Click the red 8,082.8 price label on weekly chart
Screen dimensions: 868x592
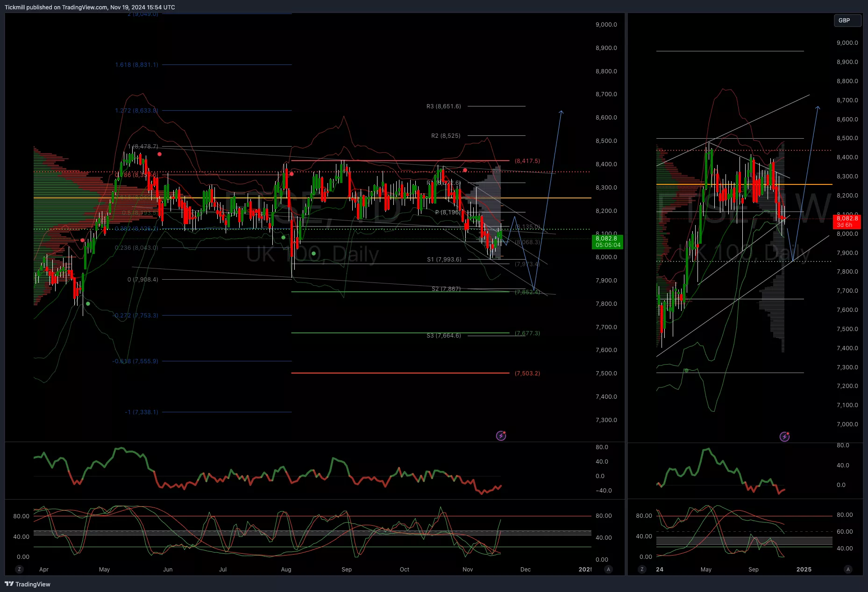(847, 221)
